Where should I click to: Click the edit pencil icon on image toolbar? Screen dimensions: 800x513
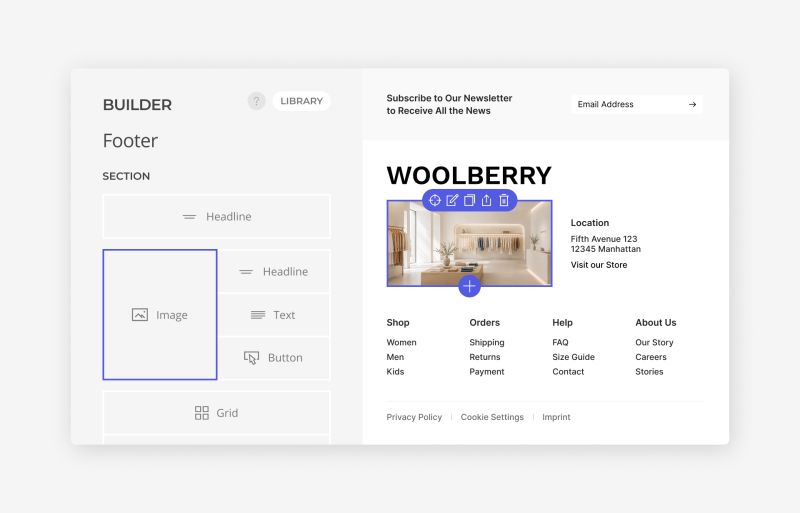point(452,200)
